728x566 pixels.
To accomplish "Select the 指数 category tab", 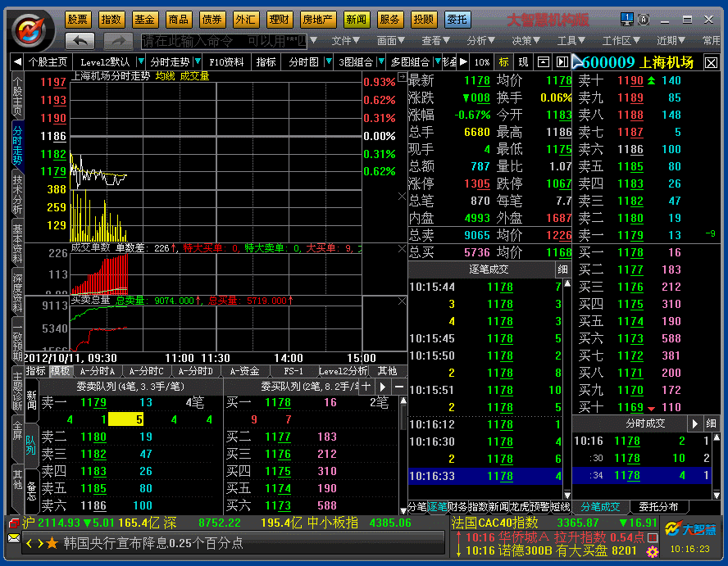I will pyautogui.click(x=111, y=20).
